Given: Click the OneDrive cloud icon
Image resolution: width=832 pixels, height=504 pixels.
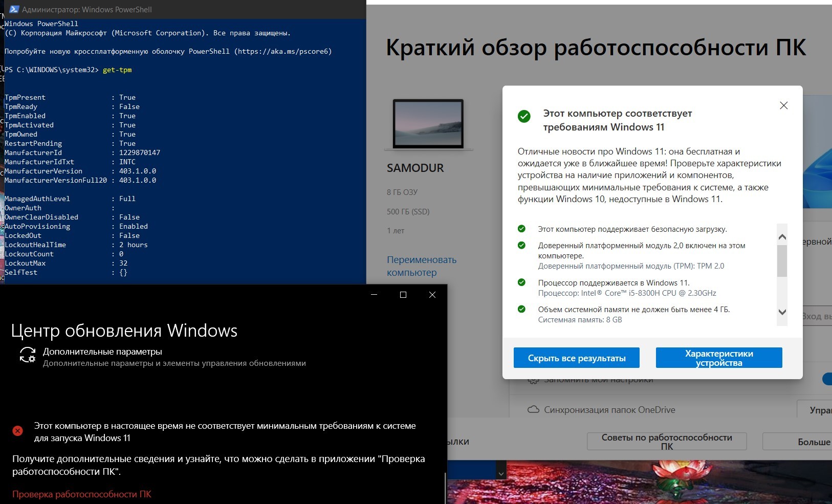Looking at the screenshot, I should [533, 410].
